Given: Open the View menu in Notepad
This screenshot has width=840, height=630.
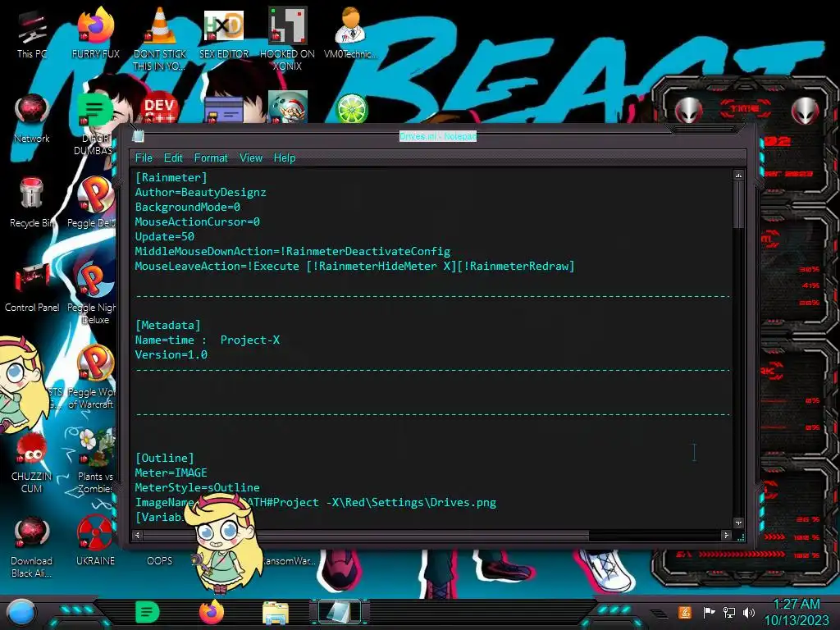Looking at the screenshot, I should (251, 158).
